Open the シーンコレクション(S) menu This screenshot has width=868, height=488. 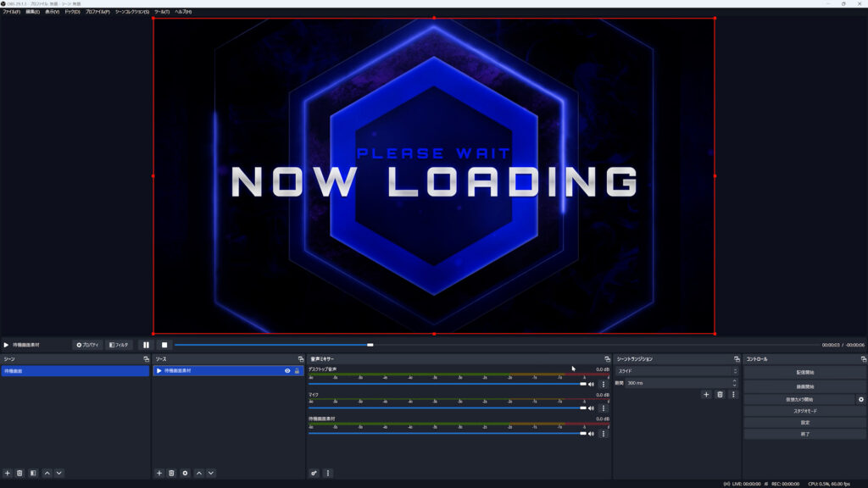tap(131, 12)
